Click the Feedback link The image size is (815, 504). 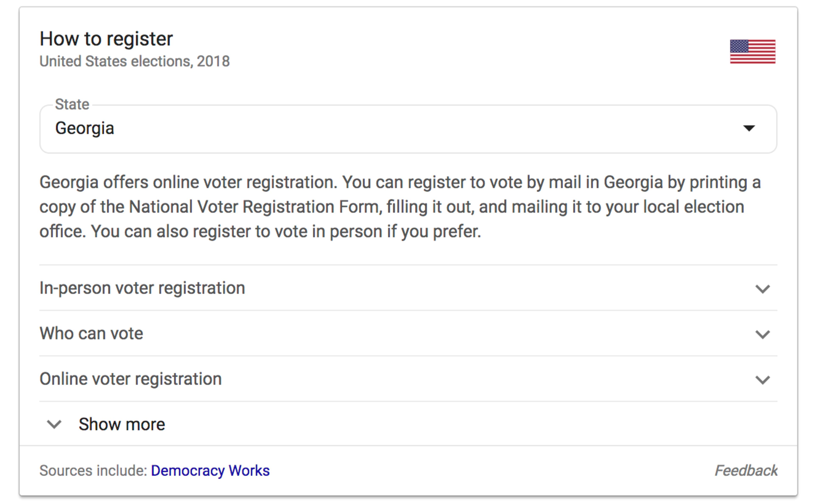tap(746, 471)
